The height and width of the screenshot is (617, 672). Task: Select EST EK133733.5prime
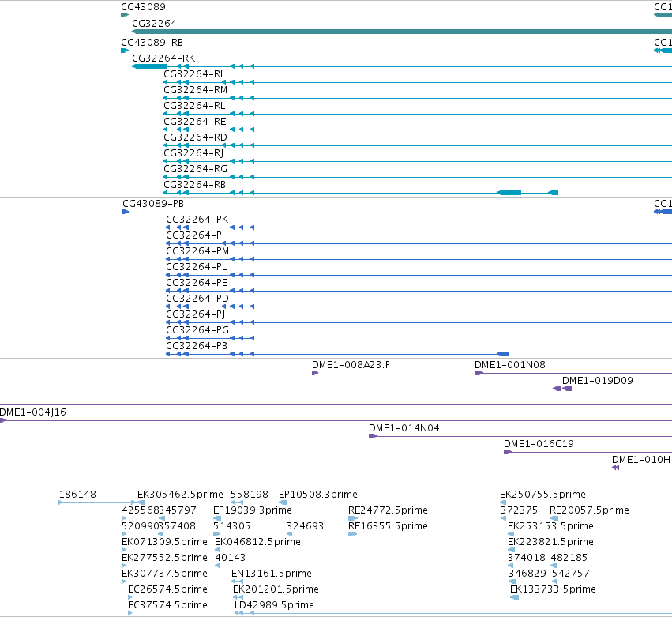tap(553, 589)
